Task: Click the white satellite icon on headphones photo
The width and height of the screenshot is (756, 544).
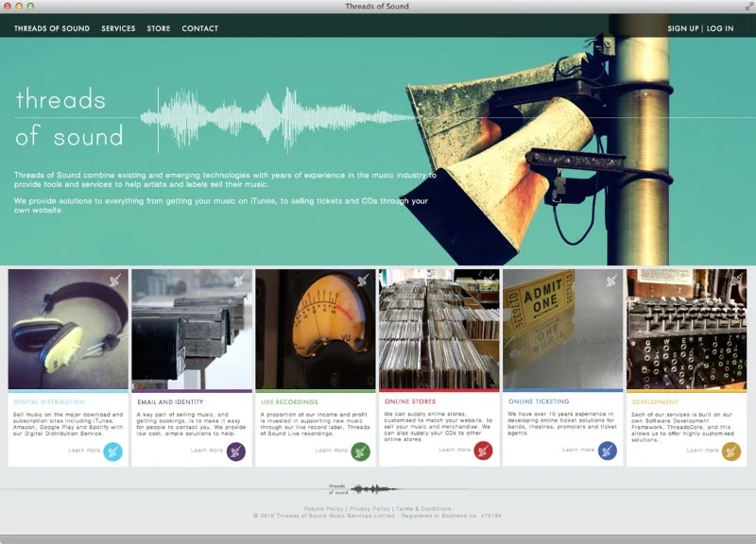Action: click(x=115, y=280)
